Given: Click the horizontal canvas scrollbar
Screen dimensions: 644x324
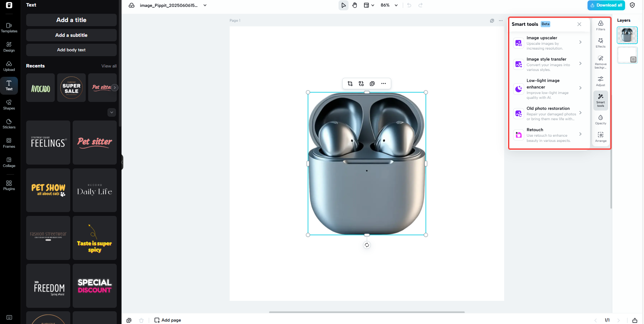Looking at the screenshot, I should pos(367,312).
